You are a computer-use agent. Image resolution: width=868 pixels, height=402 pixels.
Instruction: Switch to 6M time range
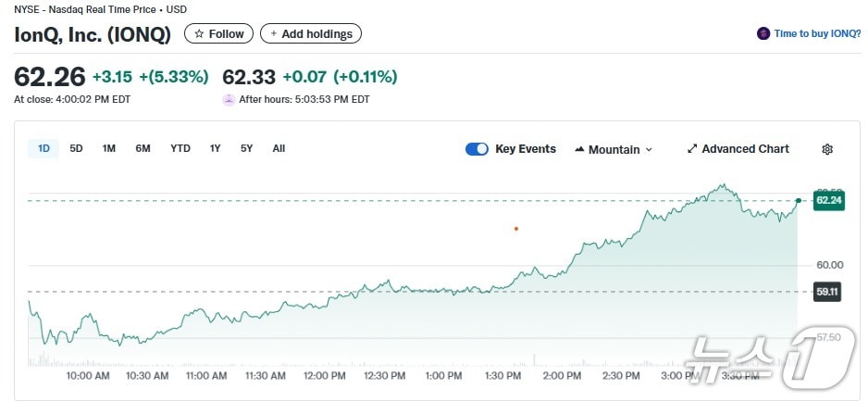click(x=143, y=148)
